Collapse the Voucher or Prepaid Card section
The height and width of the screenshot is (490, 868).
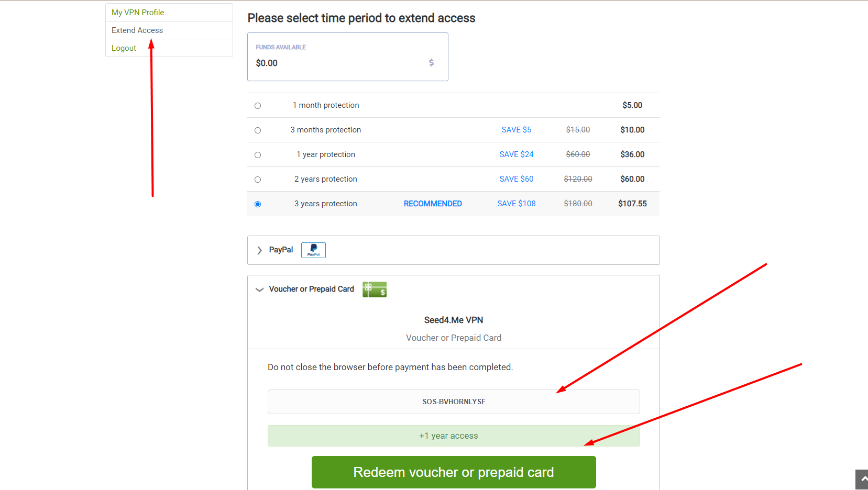pos(259,289)
